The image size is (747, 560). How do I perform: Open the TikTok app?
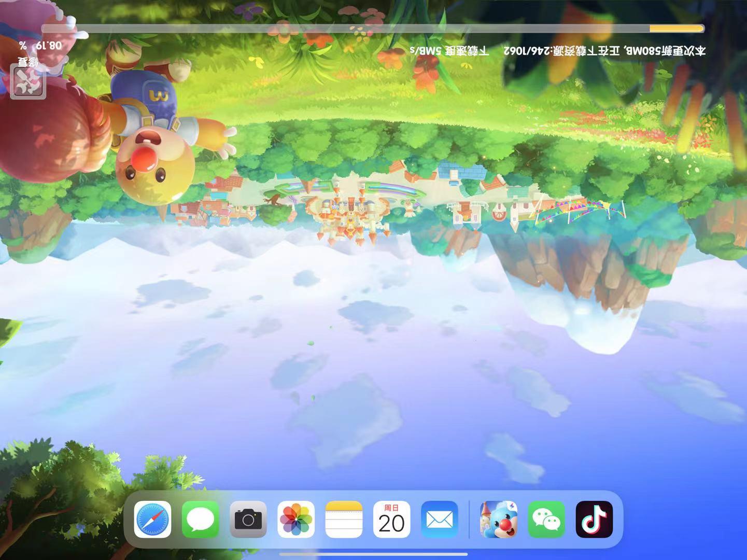coord(594,519)
